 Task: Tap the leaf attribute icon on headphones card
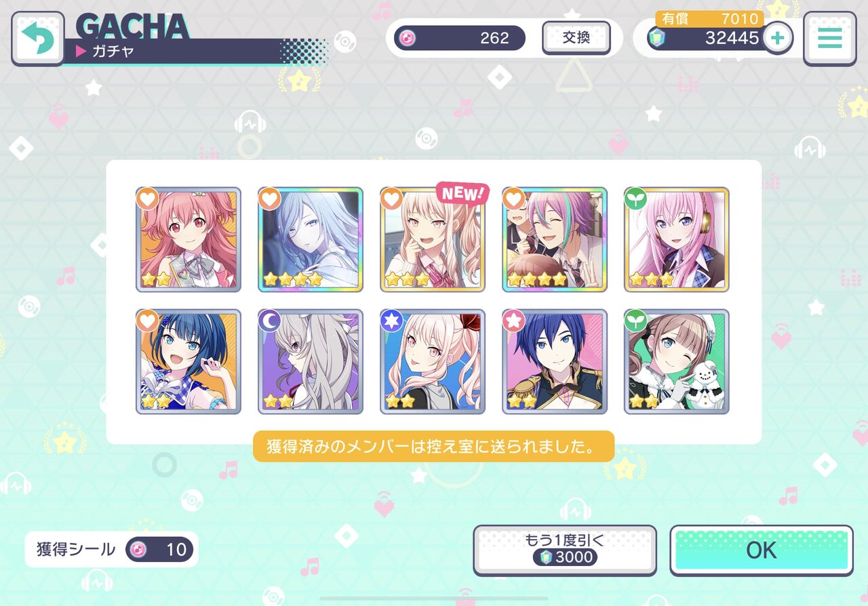coord(635,199)
